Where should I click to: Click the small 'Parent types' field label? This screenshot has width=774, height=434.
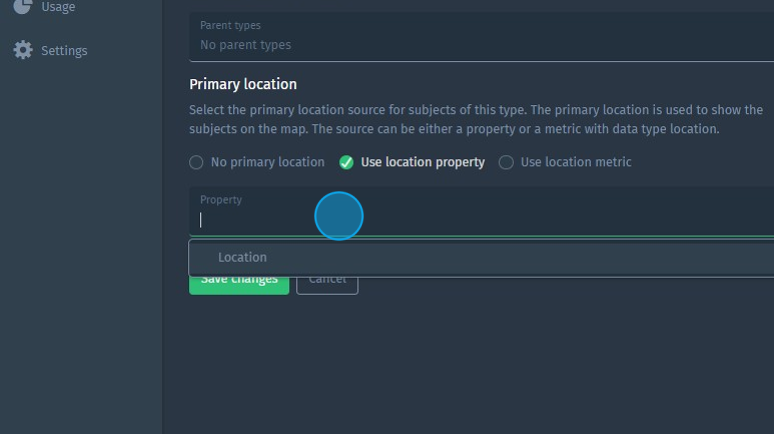point(230,25)
